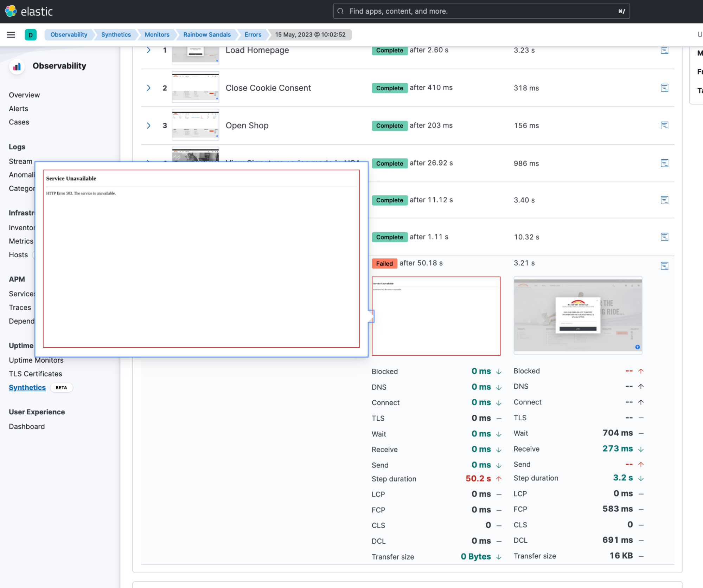Expand the row for step 2 Close Cookie Consent
The height and width of the screenshot is (588, 703).
(149, 87)
